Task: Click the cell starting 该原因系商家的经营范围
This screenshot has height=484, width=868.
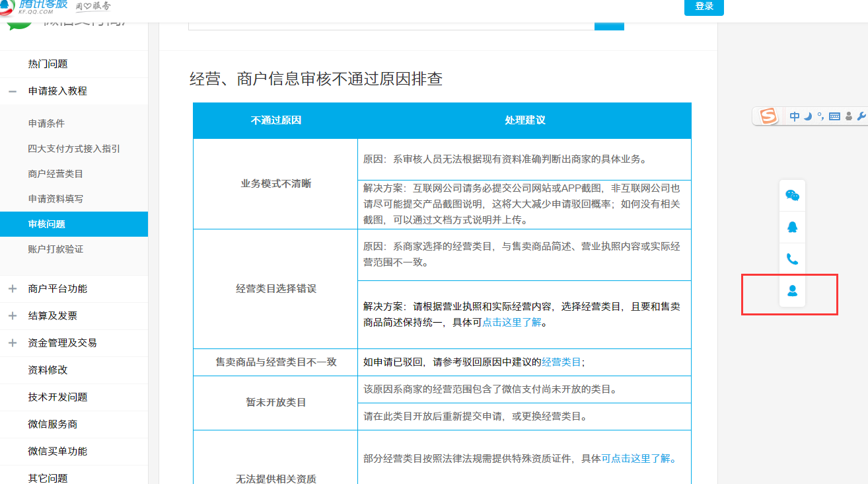Action: [x=524, y=389]
